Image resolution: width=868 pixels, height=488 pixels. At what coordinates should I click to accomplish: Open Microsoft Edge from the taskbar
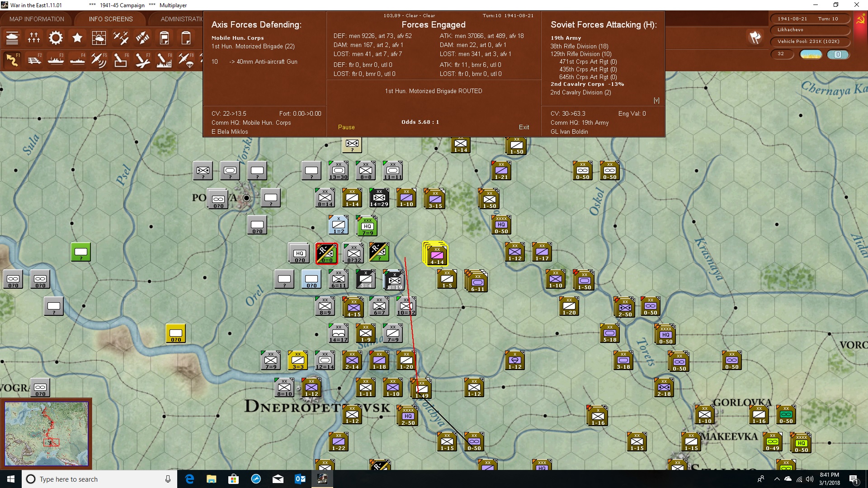(189, 479)
